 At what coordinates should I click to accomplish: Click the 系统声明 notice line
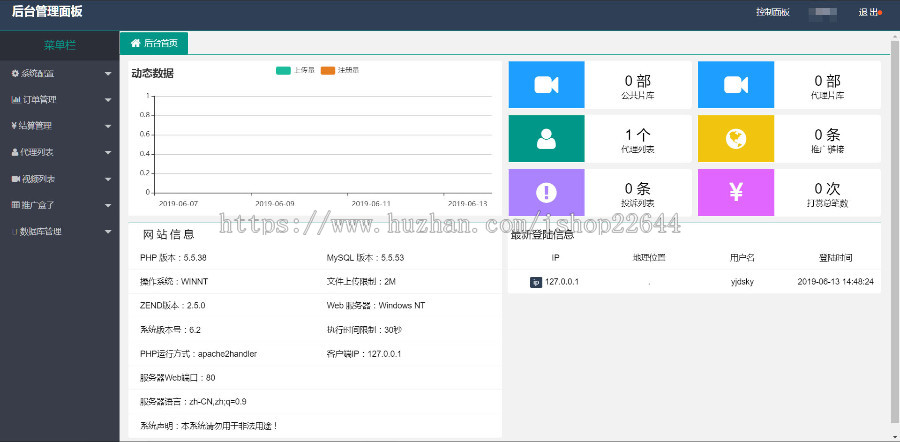click(x=209, y=426)
